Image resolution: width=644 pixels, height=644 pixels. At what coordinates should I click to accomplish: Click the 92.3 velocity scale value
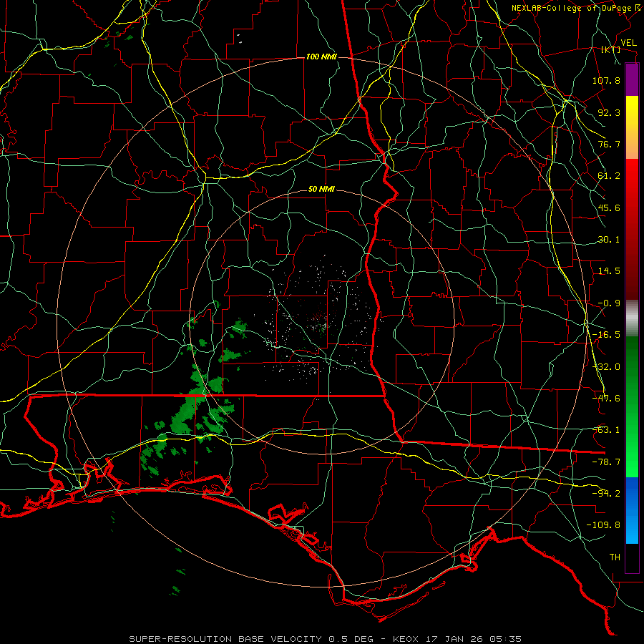609,112
